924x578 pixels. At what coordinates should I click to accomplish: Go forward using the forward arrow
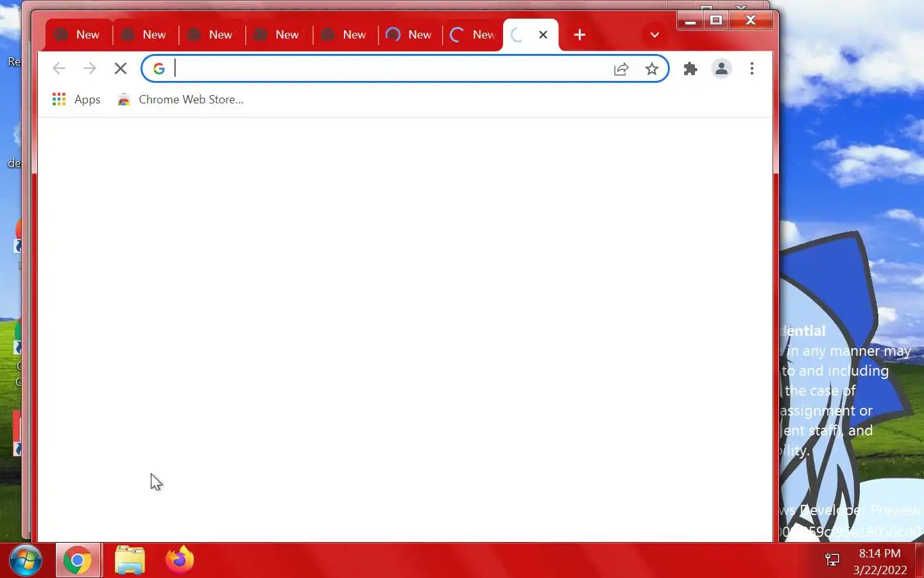(90, 69)
